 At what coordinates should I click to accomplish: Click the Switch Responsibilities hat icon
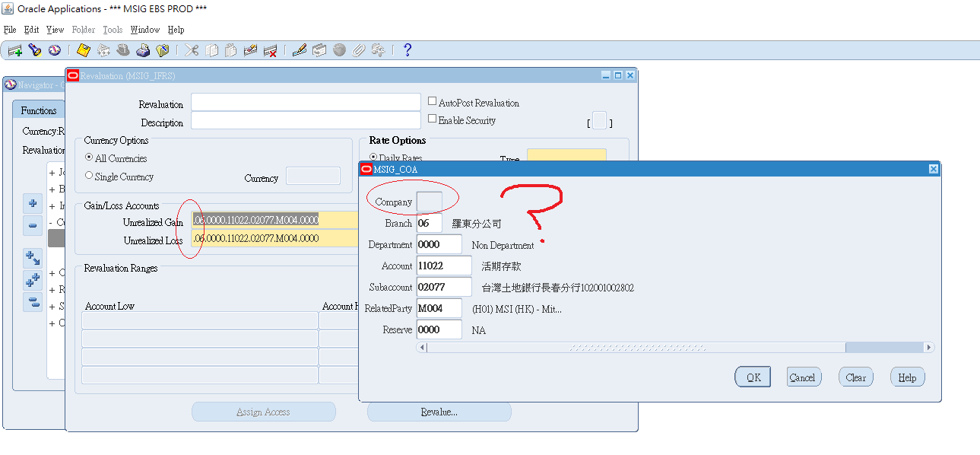pos(123,50)
